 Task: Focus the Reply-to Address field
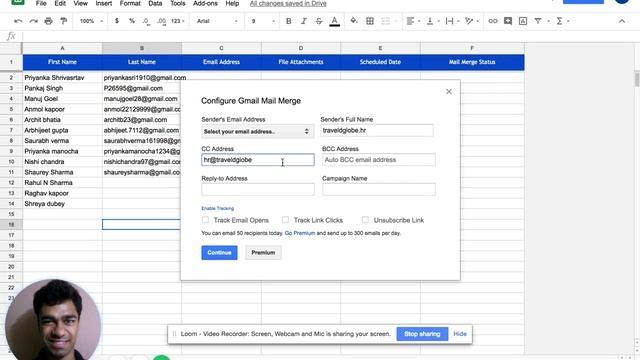coord(258,189)
